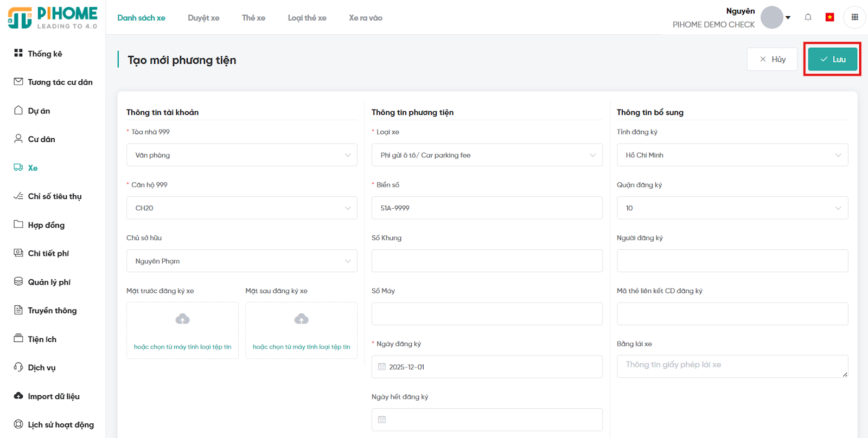868x438 pixels.
Task: Switch to the Duyệt xe tab
Action: 203,18
